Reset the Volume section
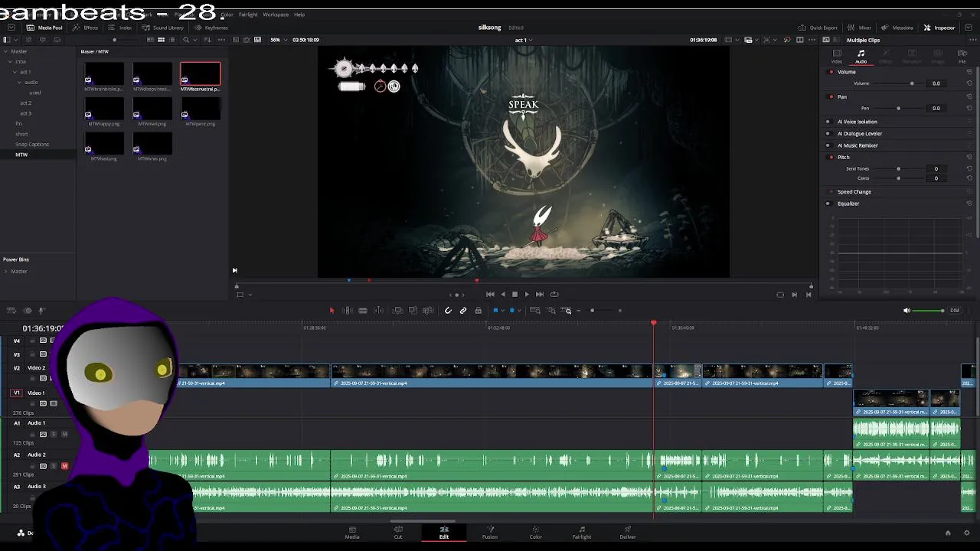 coord(970,72)
